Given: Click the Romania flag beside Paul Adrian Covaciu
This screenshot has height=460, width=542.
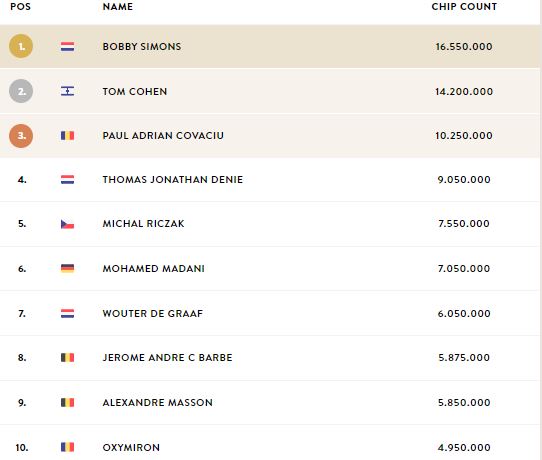Looking at the screenshot, I should point(67,135).
